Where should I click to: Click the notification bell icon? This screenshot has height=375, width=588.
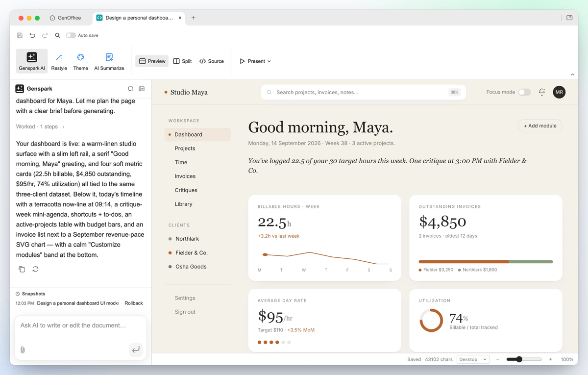(x=542, y=92)
